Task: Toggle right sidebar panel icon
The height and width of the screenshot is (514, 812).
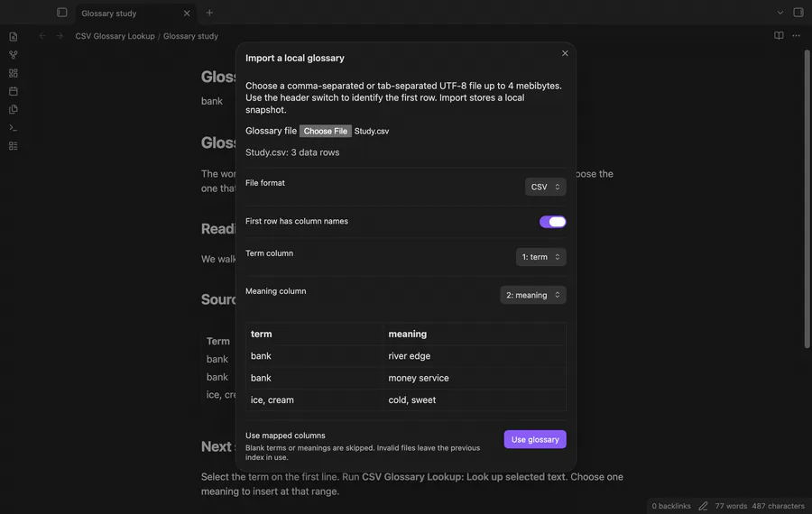Action: coord(798,13)
